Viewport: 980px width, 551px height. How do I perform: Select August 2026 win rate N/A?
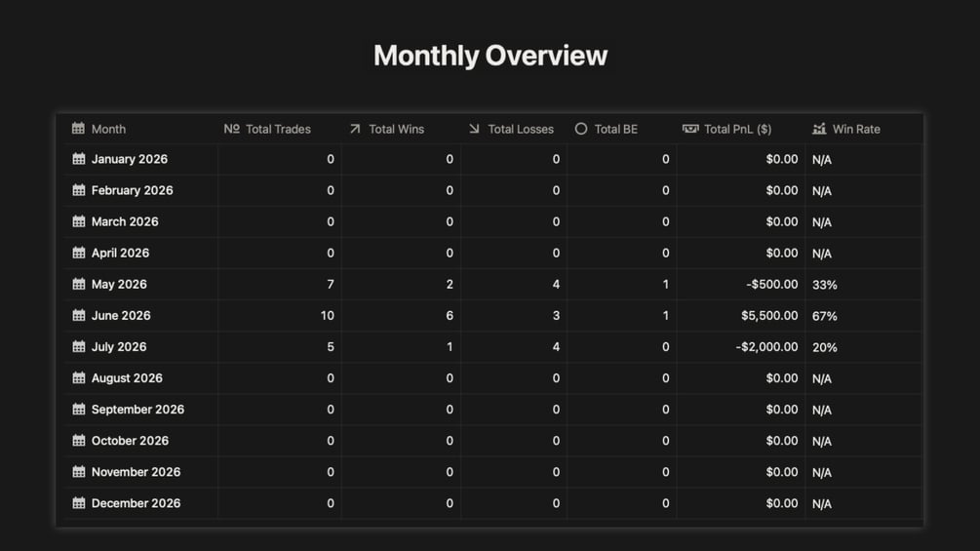click(x=822, y=378)
